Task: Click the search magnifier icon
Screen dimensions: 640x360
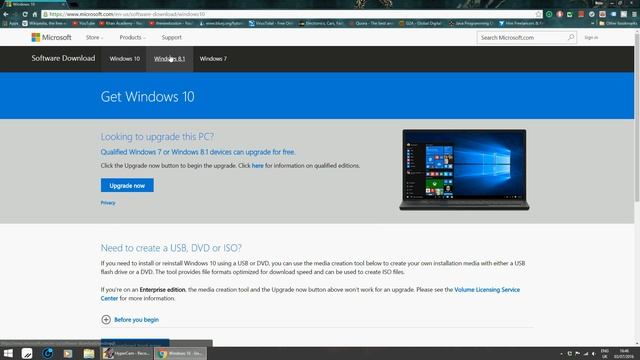Action: point(571,38)
